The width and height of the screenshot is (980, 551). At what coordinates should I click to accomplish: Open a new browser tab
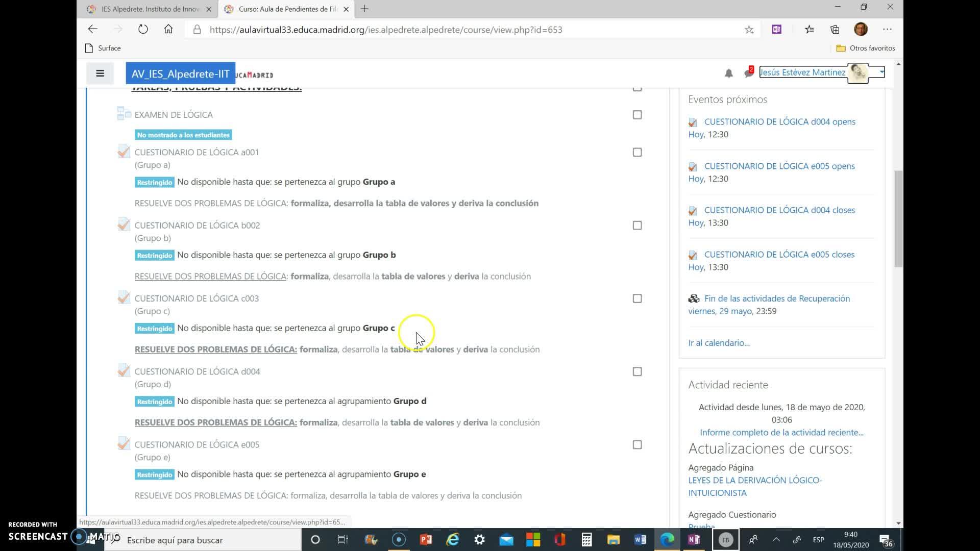click(x=364, y=9)
